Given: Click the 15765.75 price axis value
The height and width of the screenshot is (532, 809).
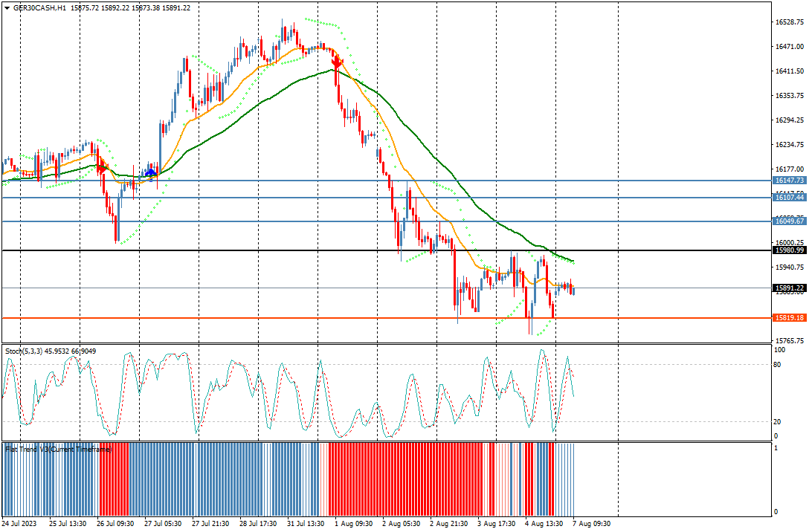Looking at the screenshot, I should [x=790, y=341].
